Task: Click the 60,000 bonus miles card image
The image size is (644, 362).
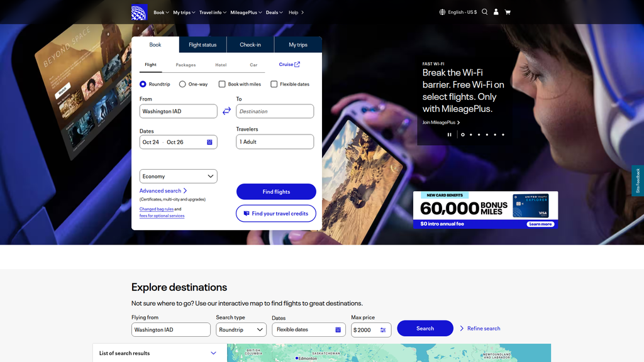Action: [x=531, y=206]
